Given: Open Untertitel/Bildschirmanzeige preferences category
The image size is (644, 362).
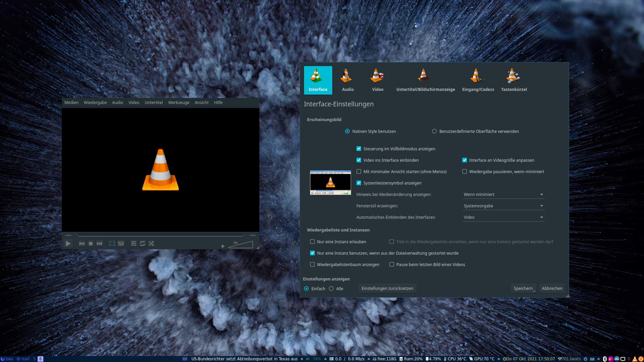Looking at the screenshot, I should point(425,80).
